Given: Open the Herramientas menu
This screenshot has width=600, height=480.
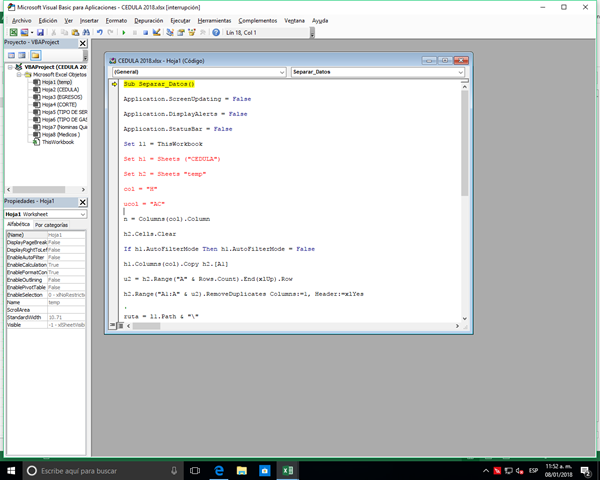Looking at the screenshot, I should [214, 20].
